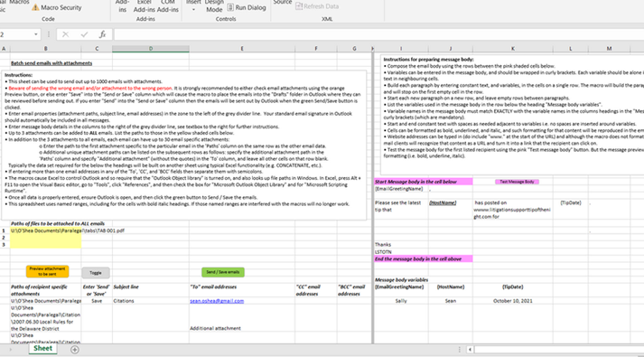The width and height of the screenshot is (644, 357).
Task: Select the 'Batch send emails with attachments' title cell
Action: pyautogui.click(x=51, y=63)
